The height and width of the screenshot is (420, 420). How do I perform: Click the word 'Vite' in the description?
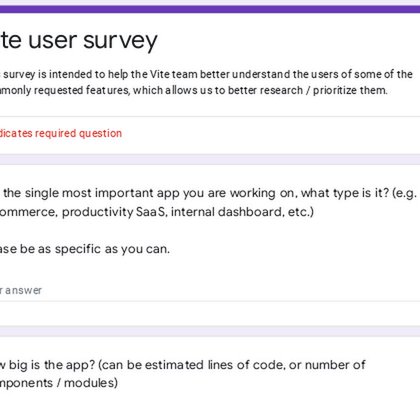pos(160,74)
